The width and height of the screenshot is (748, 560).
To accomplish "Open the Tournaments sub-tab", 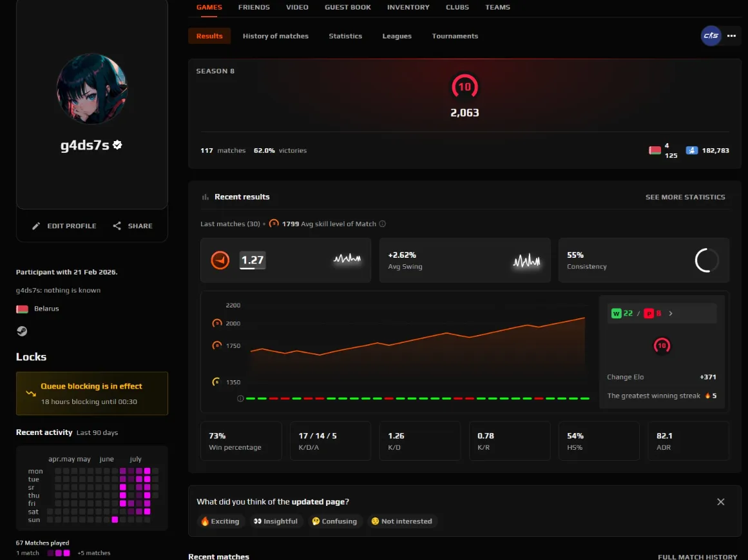I will pos(455,36).
